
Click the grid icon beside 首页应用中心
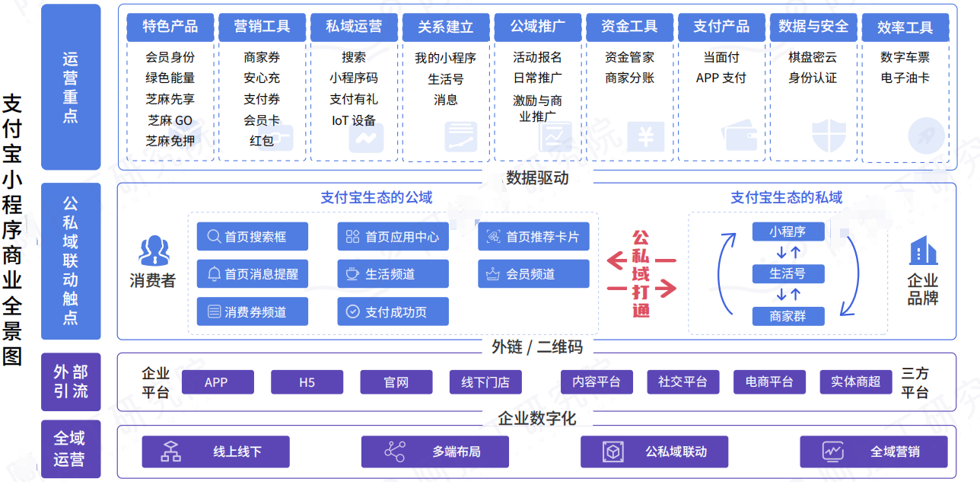[x=352, y=237]
